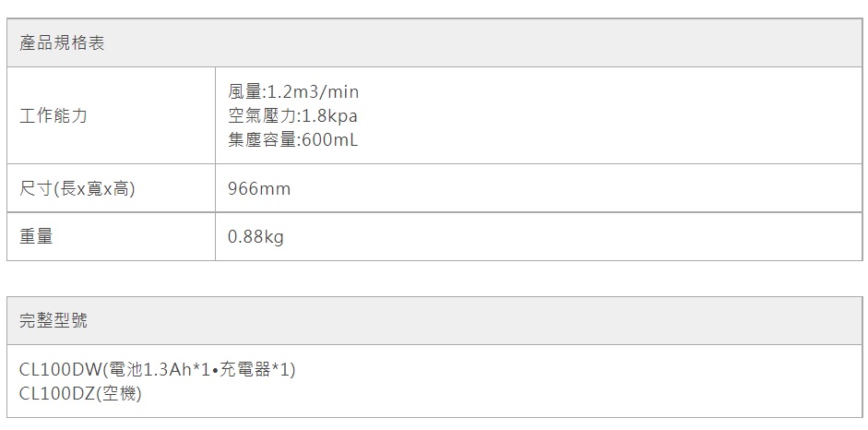This screenshot has width=868, height=430.
Task: Click the 風量 label text
Action: point(244,92)
